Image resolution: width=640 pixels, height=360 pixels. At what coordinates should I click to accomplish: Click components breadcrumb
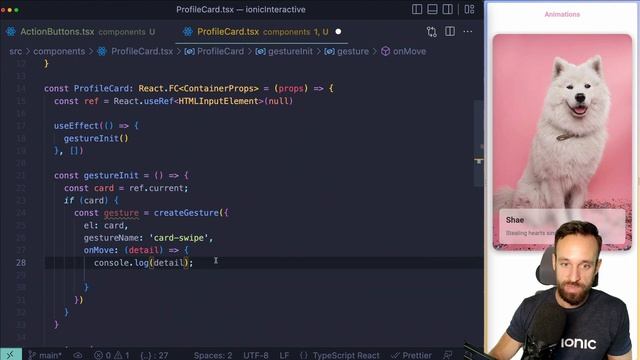(x=59, y=51)
